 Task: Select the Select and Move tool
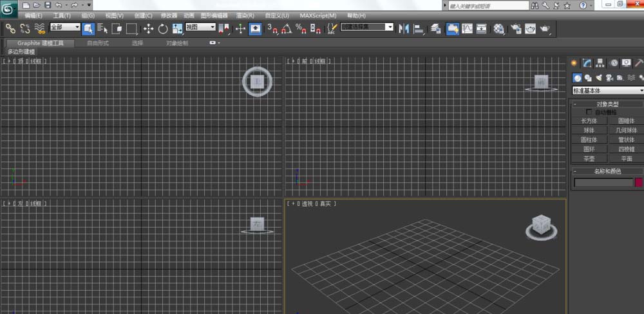148,28
